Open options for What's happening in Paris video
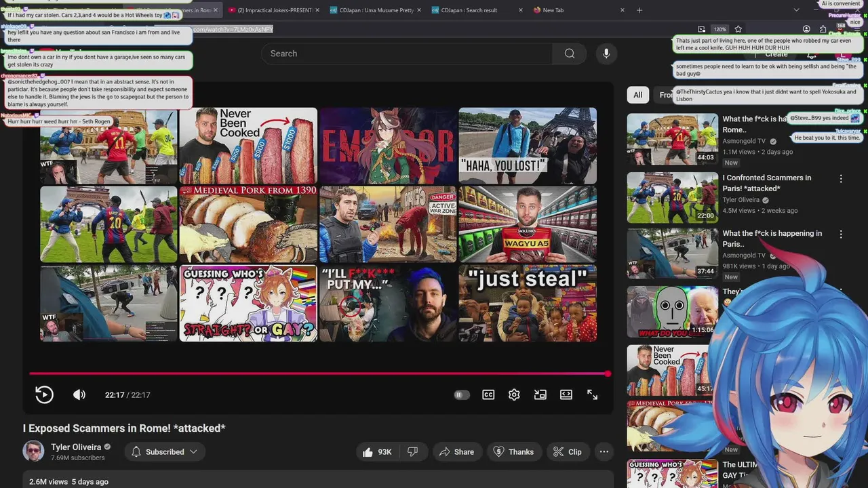 [841, 235]
